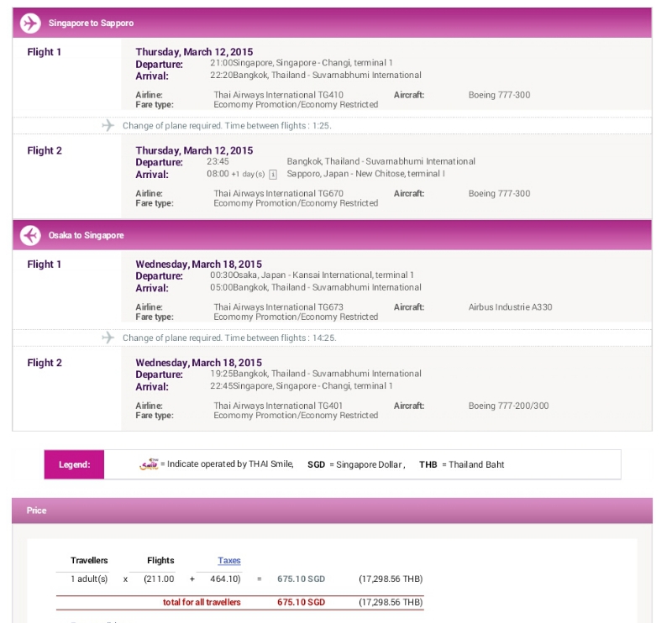Click the flight fare amount (211.00
This screenshot has width=672, height=623.
159,578
